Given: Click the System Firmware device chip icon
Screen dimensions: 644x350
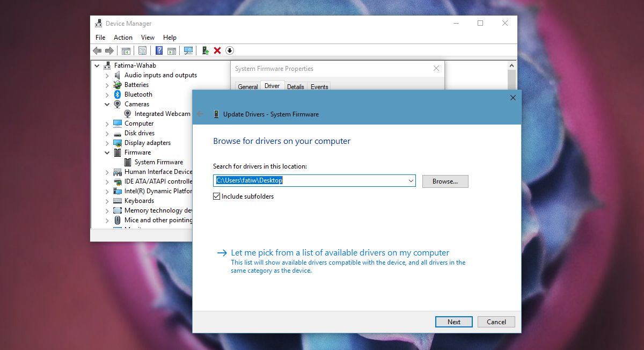Looking at the screenshot, I should (128, 162).
